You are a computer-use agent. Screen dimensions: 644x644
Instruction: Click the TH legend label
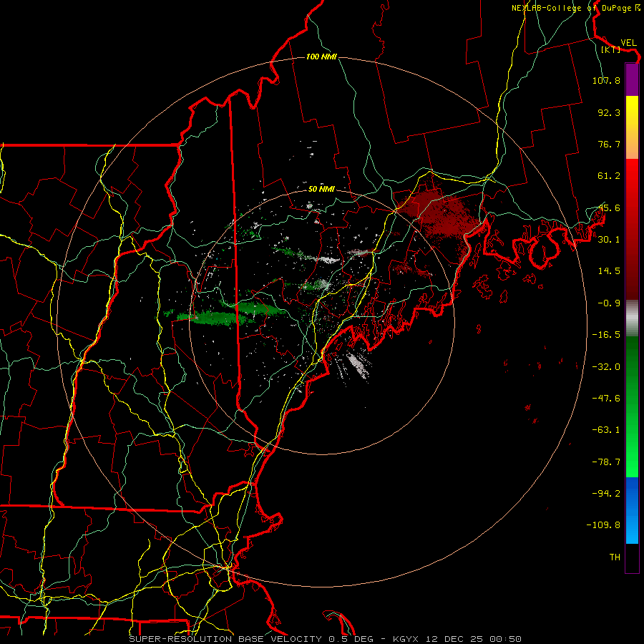tap(615, 557)
